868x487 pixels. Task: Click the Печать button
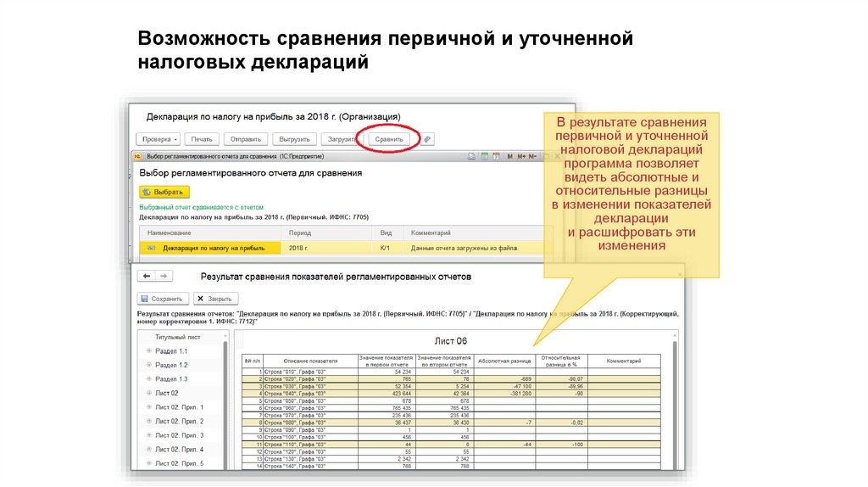[202, 139]
